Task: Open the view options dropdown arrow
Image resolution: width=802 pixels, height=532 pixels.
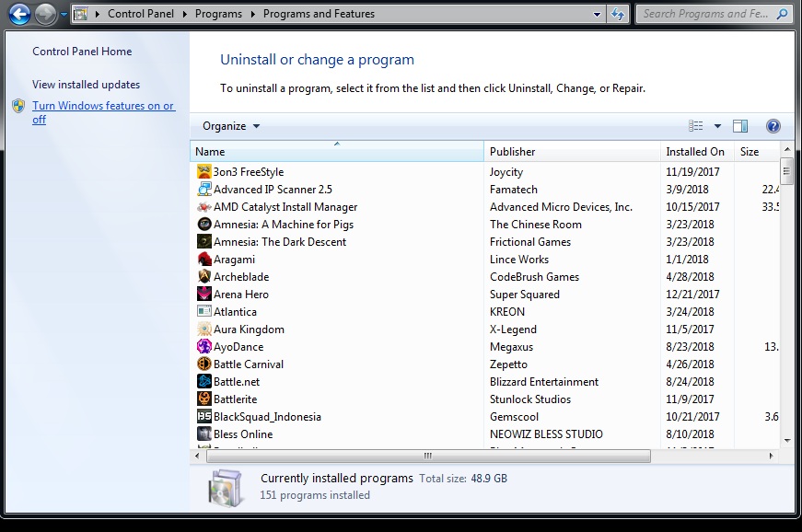Action: tap(717, 126)
